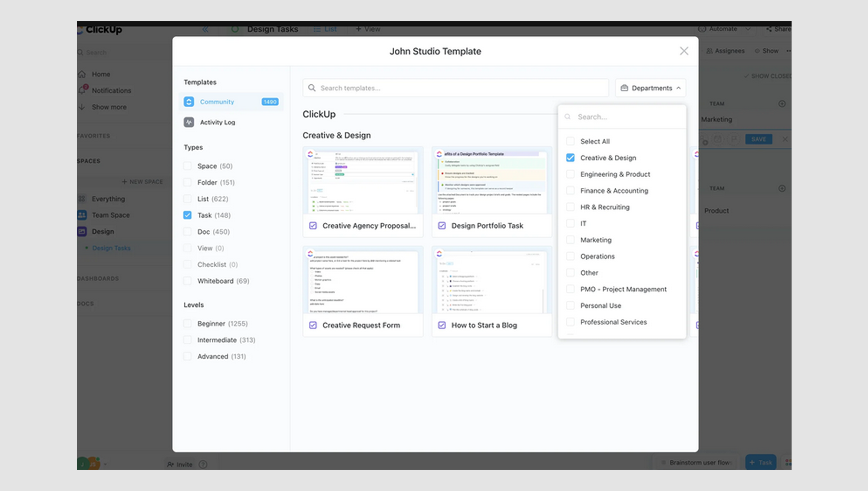The image size is (868, 491).
Task: Collapse the Departments dropdown
Action: [650, 88]
